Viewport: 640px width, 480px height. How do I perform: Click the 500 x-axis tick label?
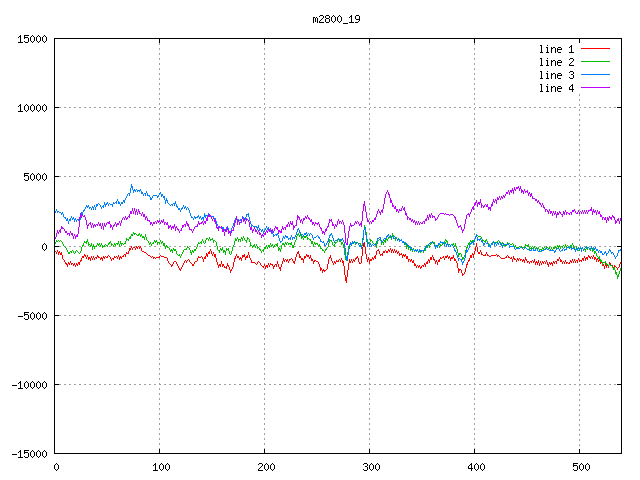[x=580, y=467]
